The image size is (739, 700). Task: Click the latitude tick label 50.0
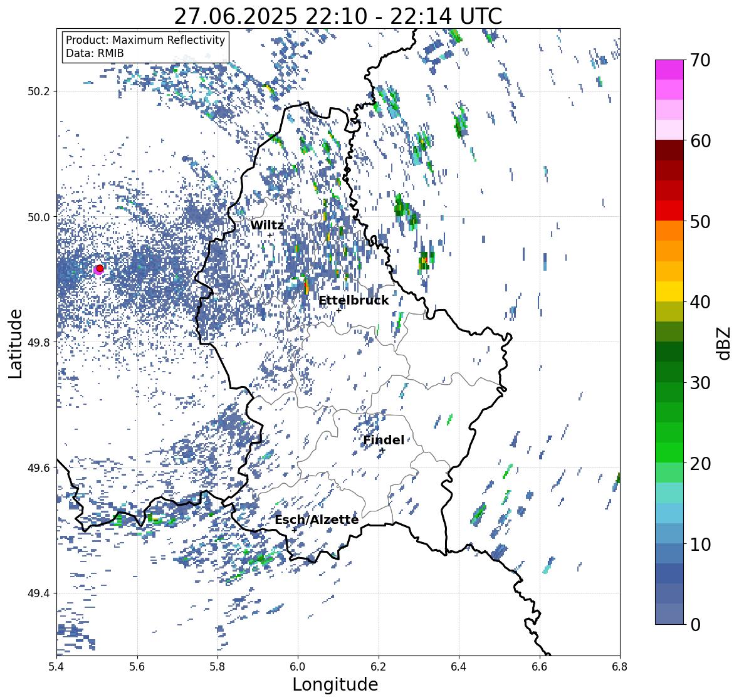point(39,217)
